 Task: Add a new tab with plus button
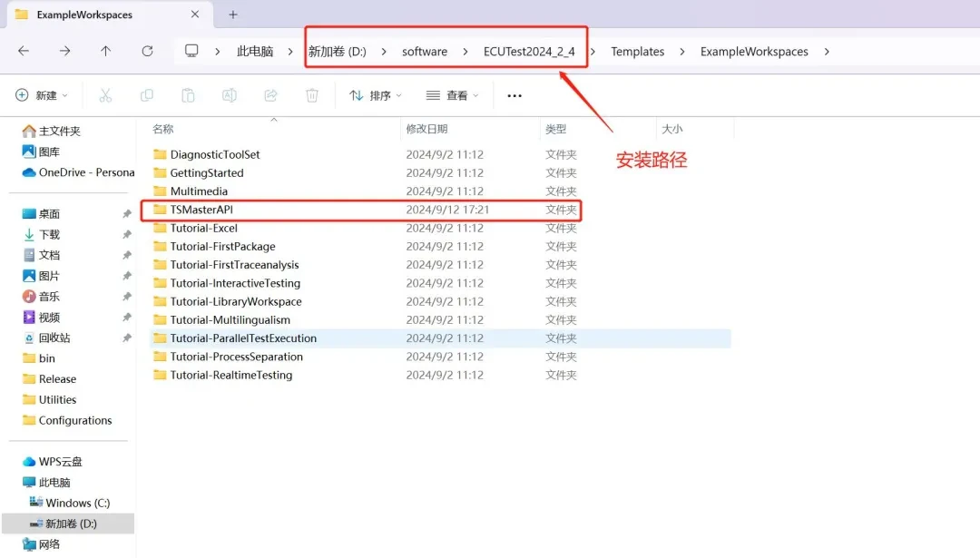[x=233, y=15]
